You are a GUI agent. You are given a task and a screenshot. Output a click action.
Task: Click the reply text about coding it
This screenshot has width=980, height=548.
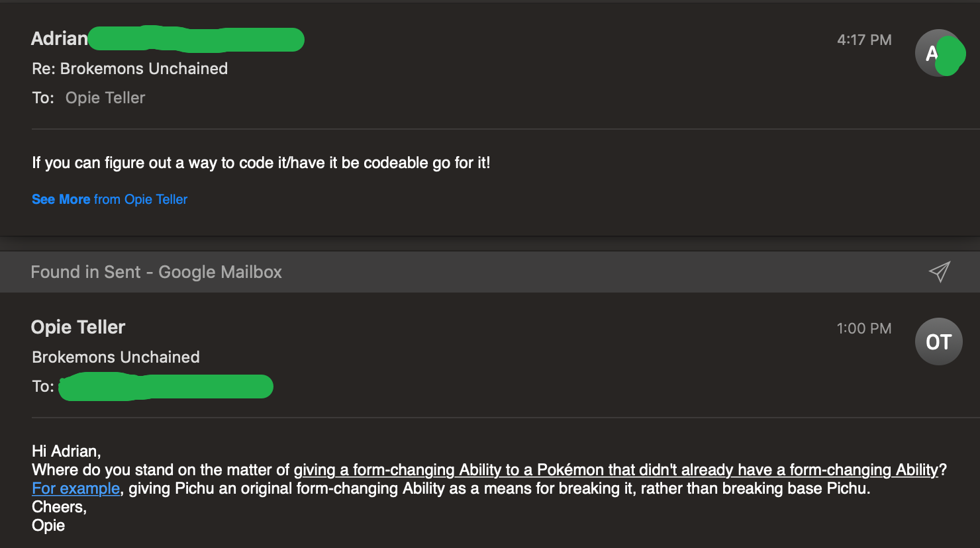click(x=261, y=163)
